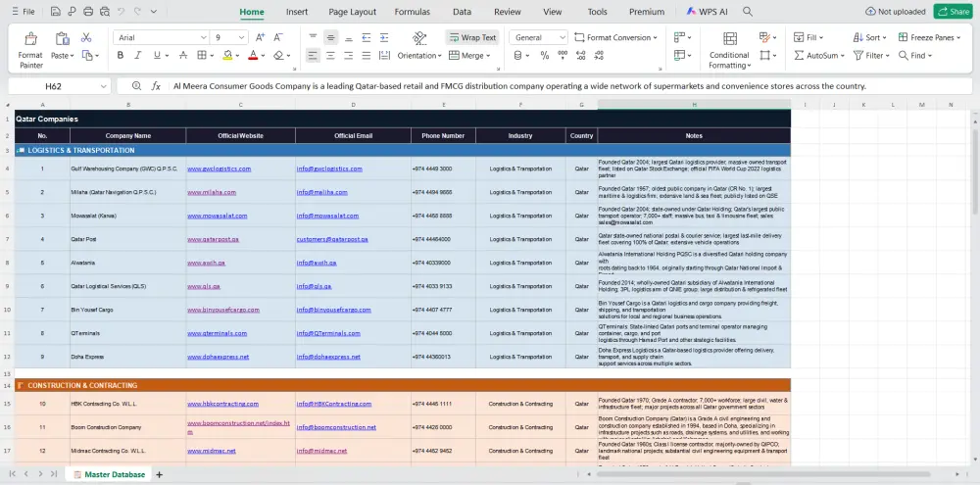
Task: Open Conditional Formatting
Action: pyautogui.click(x=729, y=51)
